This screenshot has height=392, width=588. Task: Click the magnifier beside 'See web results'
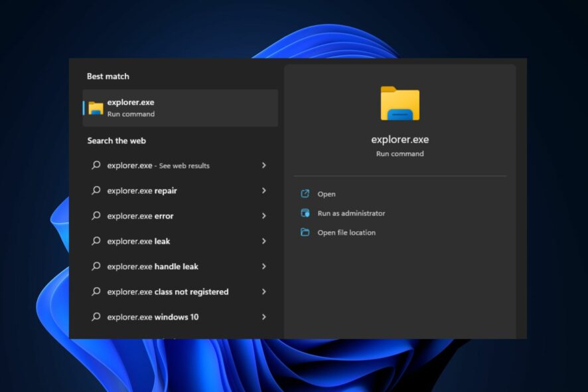pos(96,165)
